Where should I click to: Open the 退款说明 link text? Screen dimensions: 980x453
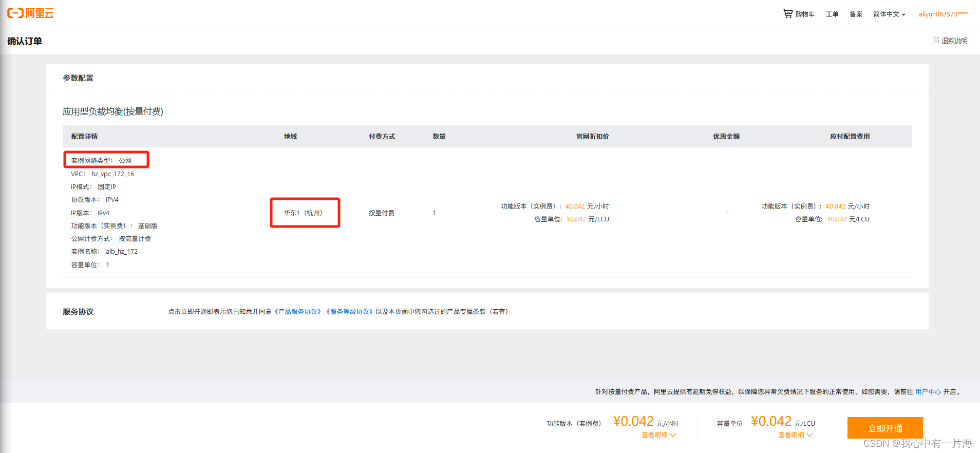tap(954, 41)
